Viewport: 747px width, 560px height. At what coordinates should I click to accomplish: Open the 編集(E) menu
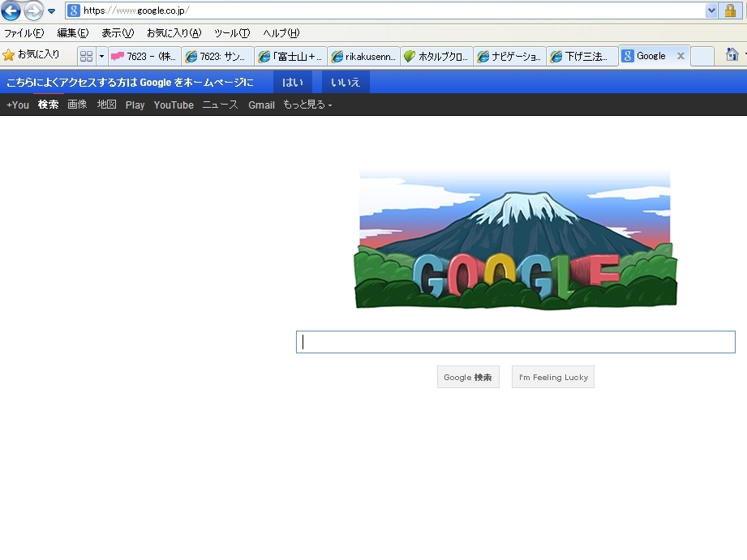tap(73, 33)
